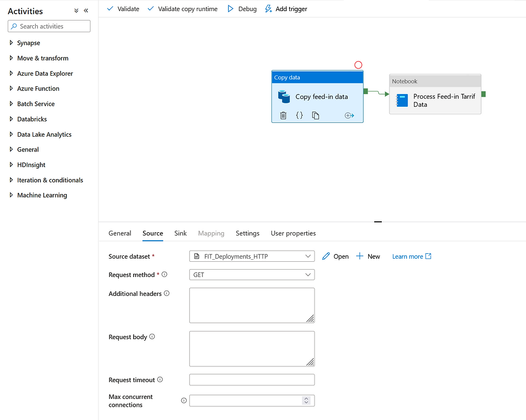Click the Request timeout info icon
The width and height of the screenshot is (526, 420).
[x=160, y=380]
